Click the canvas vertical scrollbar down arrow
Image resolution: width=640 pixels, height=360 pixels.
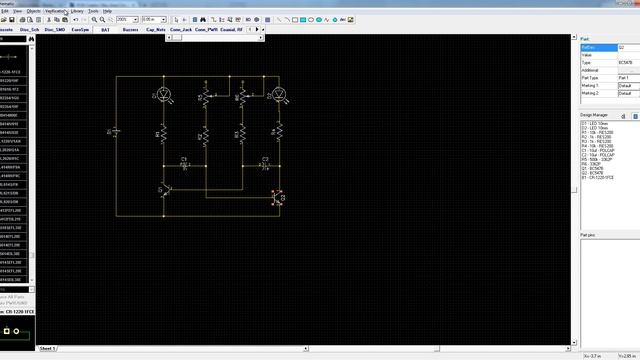coord(574,342)
